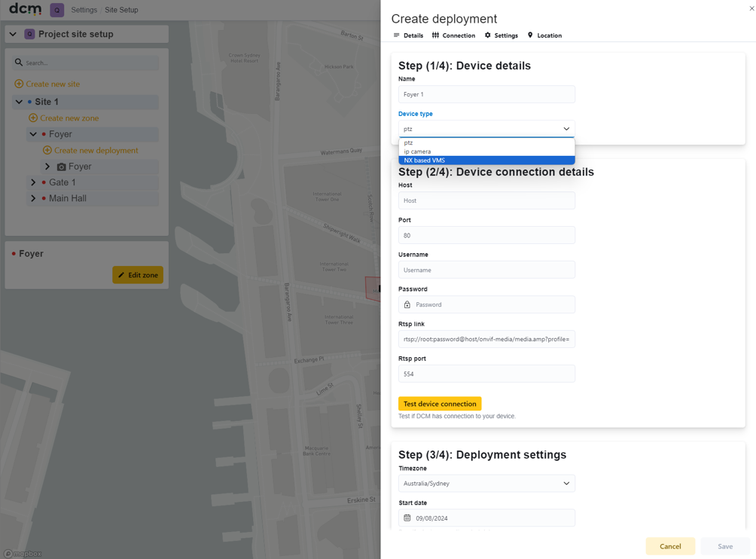Click red zone marker on map
This screenshot has width=756, height=559.
(x=373, y=289)
